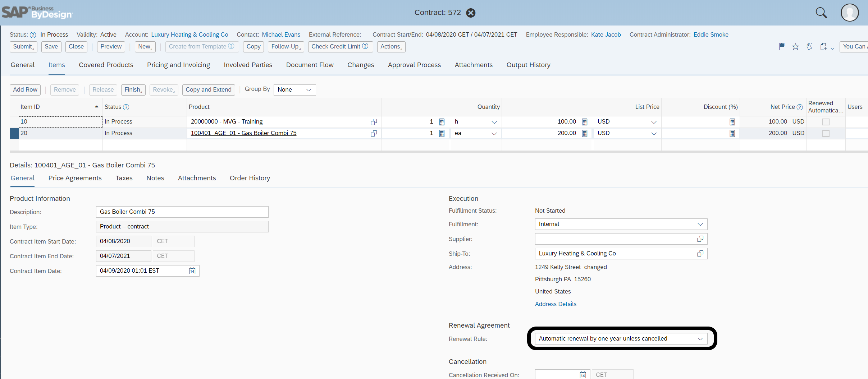Click the Description input field

[x=182, y=212]
